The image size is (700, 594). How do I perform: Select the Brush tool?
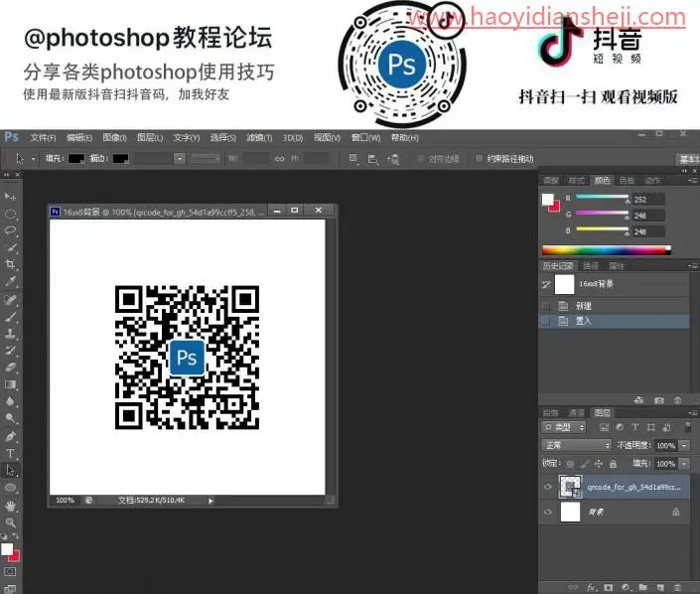pyautogui.click(x=10, y=317)
